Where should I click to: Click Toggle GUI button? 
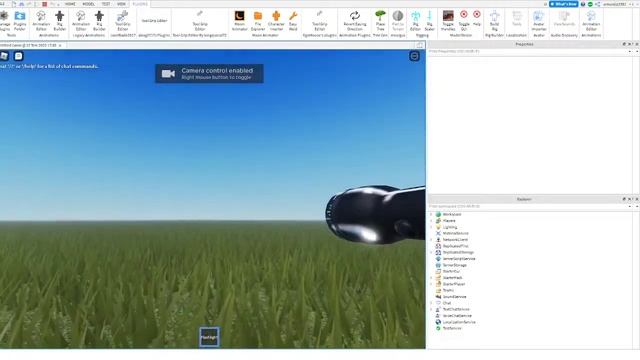[464, 21]
